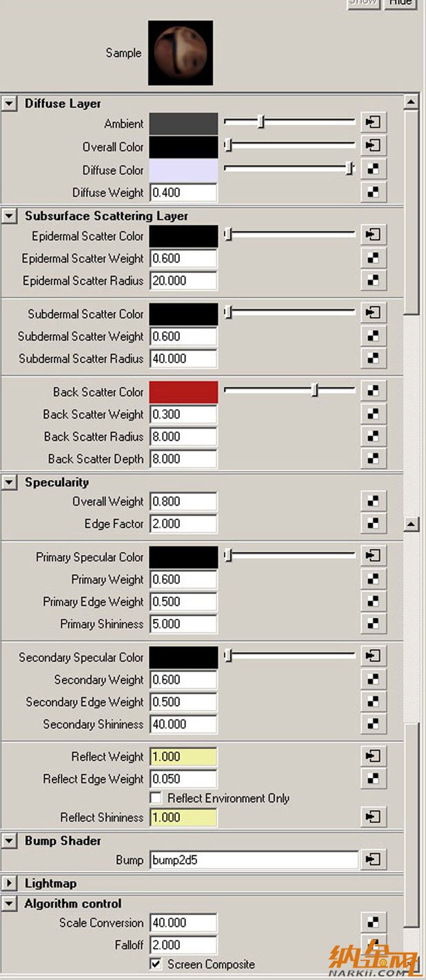Collapse the Subsurface Scattering Layer section
Image resolution: width=426 pixels, height=980 pixels.
click(x=9, y=216)
